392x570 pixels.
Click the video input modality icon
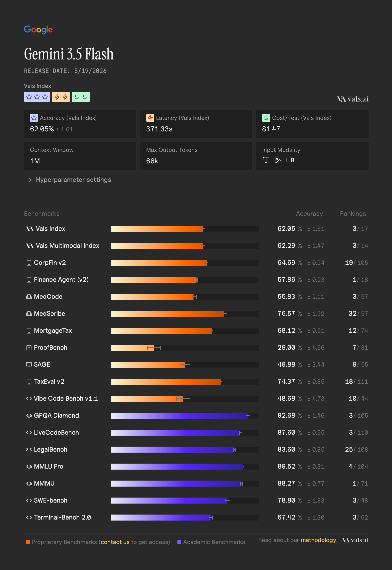coord(290,160)
